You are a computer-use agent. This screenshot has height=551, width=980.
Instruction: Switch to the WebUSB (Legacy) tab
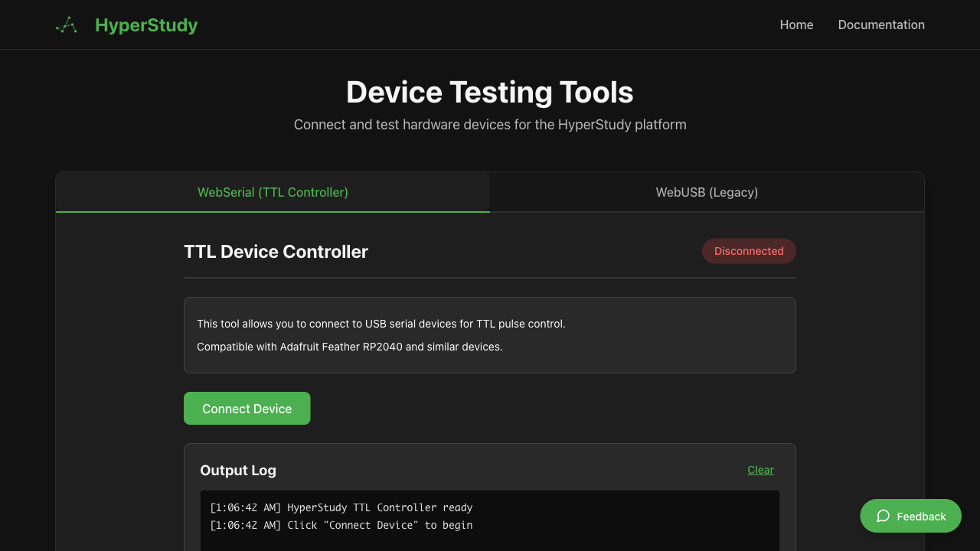click(707, 192)
